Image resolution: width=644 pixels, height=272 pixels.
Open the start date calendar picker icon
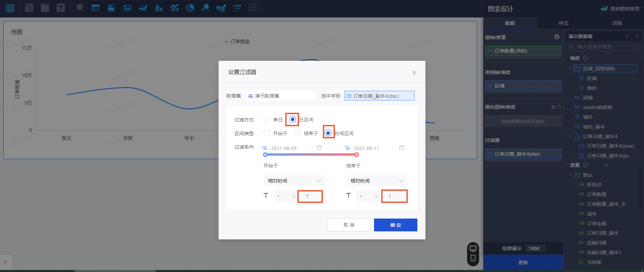[x=319, y=148]
